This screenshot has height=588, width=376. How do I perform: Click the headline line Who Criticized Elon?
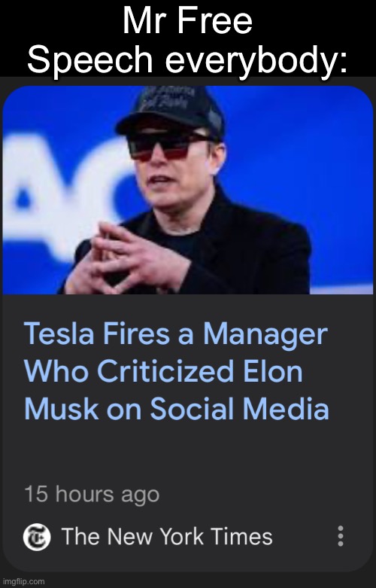(x=163, y=372)
